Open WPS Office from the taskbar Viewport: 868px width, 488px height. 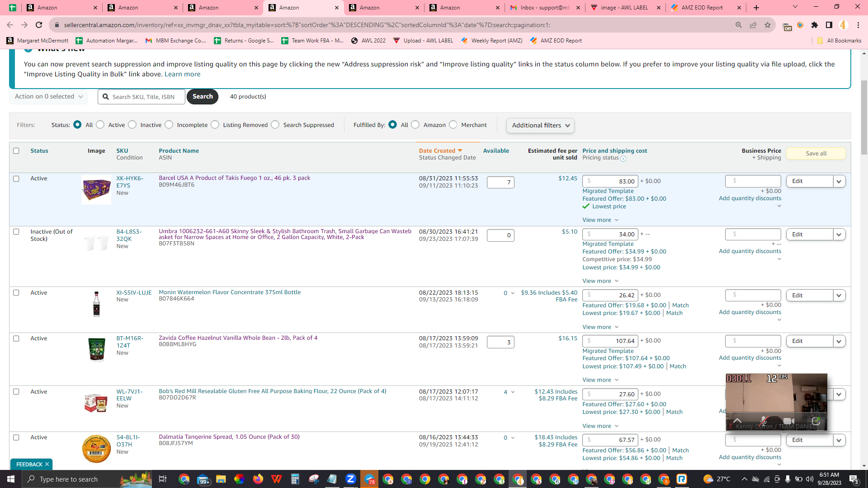point(276,479)
